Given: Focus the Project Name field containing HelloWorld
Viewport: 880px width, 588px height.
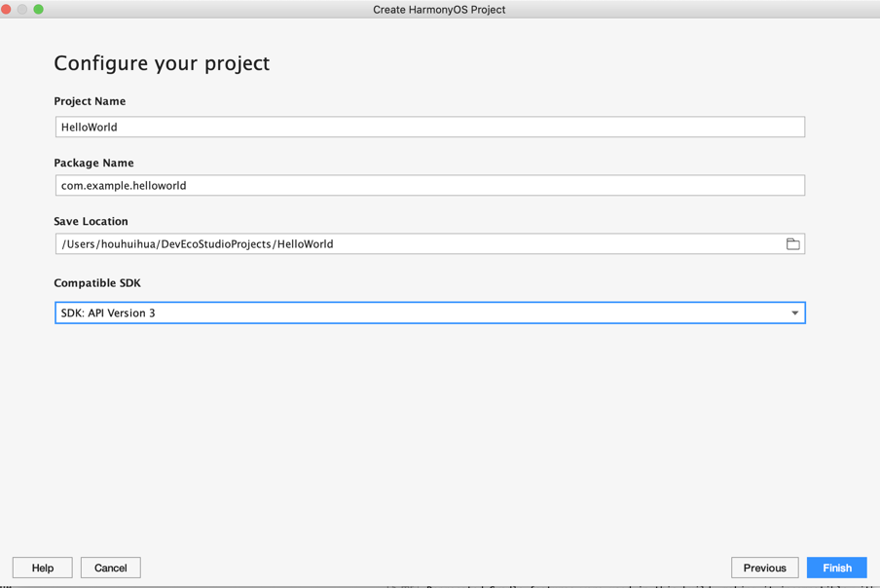Looking at the screenshot, I should 430,127.
